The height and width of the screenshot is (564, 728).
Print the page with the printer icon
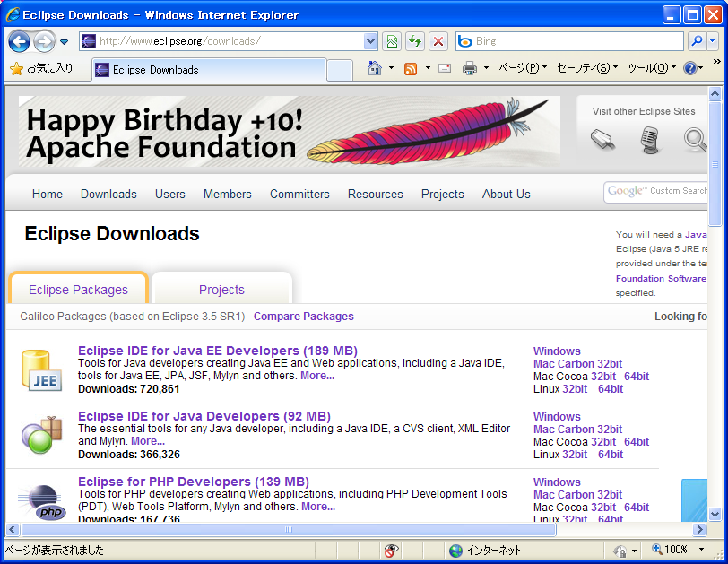point(470,69)
